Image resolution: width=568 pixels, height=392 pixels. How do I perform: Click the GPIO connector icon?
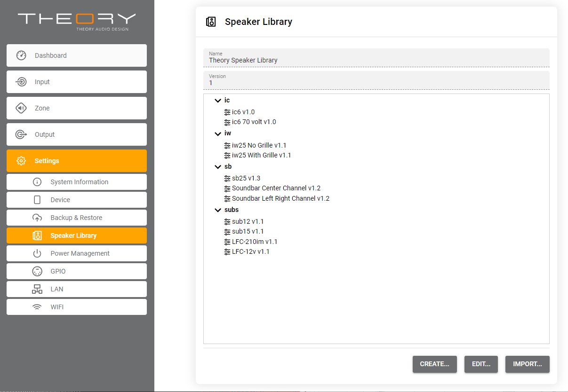(x=37, y=271)
